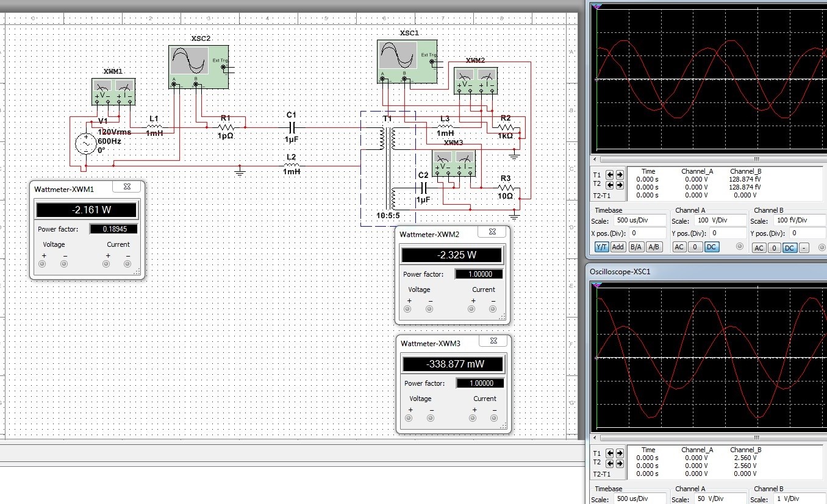Click Wattmeter-XWM3 power factor 1.00000 field

point(480,383)
